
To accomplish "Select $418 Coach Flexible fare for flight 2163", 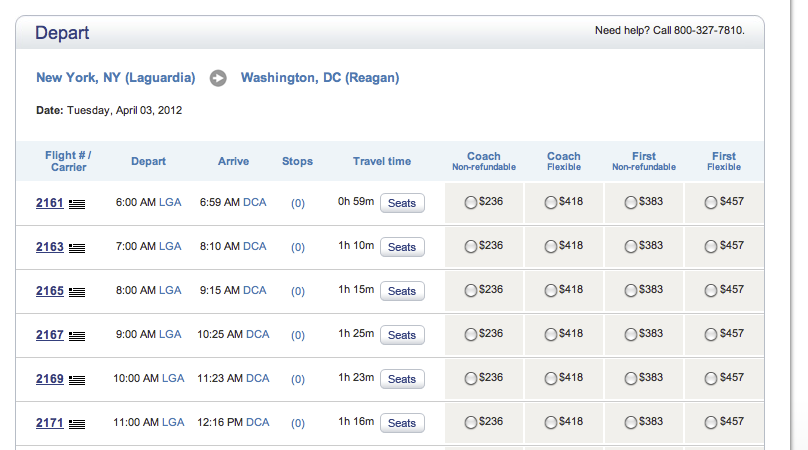I will point(550,246).
